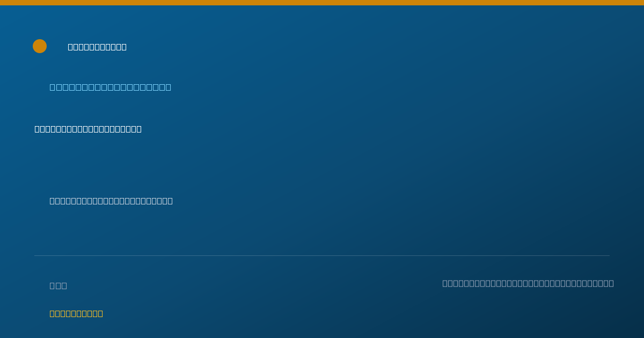This screenshot has height=338, width=644.
Task: Pick the gray label above the yellow link
Action: pyautogui.click(x=58, y=285)
